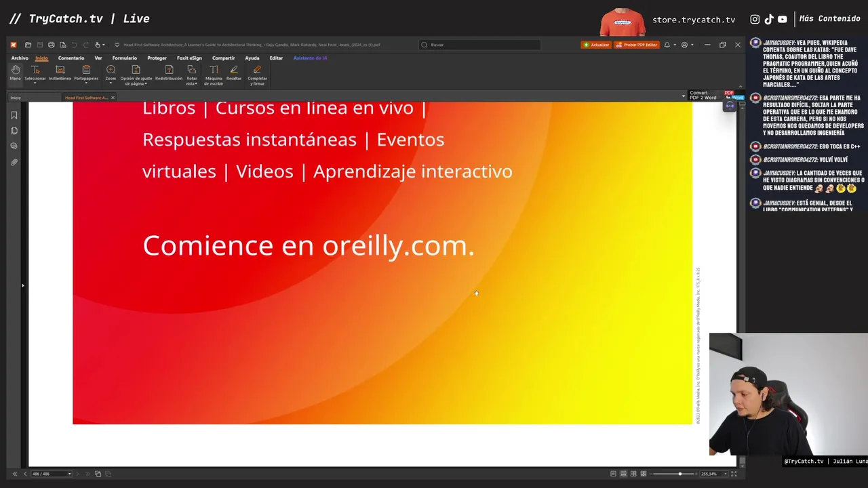Click the Editar ribbon tab
Viewport: 868px width, 488px height.
(276, 58)
